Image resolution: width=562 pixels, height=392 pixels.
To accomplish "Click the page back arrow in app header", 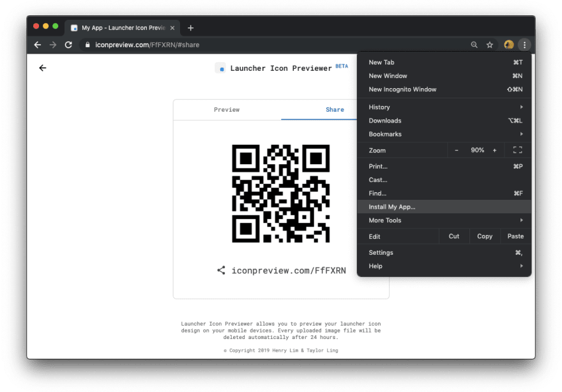I will click(x=43, y=68).
